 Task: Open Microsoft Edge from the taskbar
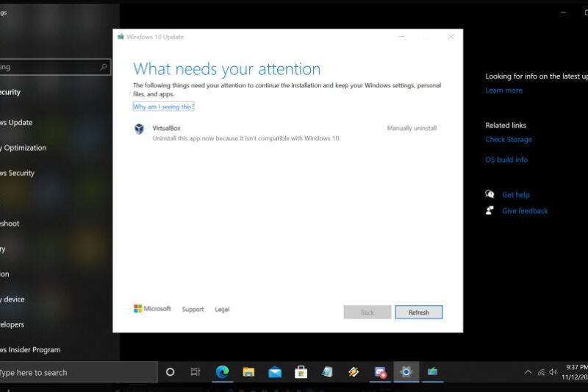(222, 371)
